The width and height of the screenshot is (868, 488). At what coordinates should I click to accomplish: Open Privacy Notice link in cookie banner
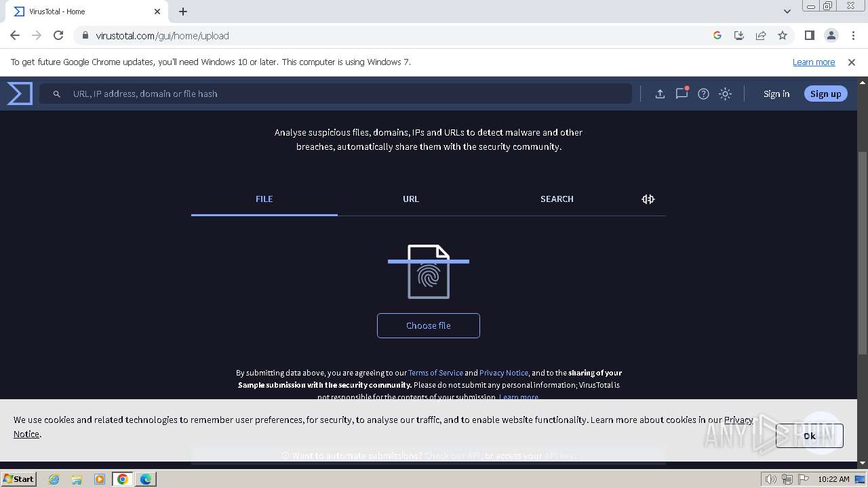[738, 420]
